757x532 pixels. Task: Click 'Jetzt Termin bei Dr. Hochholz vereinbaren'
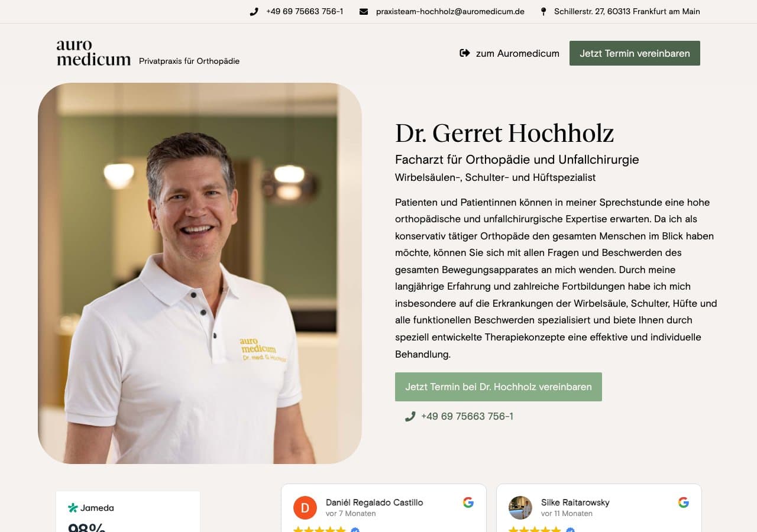pos(498,387)
